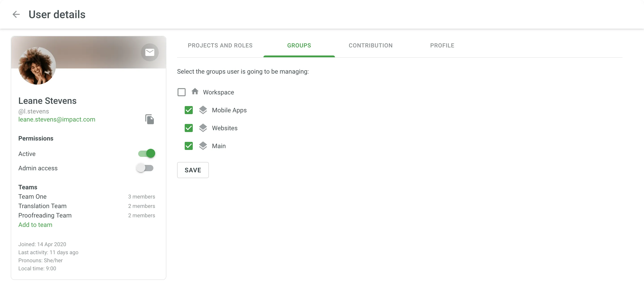This screenshot has width=644, height=290.
Task: Click the Workspace group icon
Action: pos(195,91)
